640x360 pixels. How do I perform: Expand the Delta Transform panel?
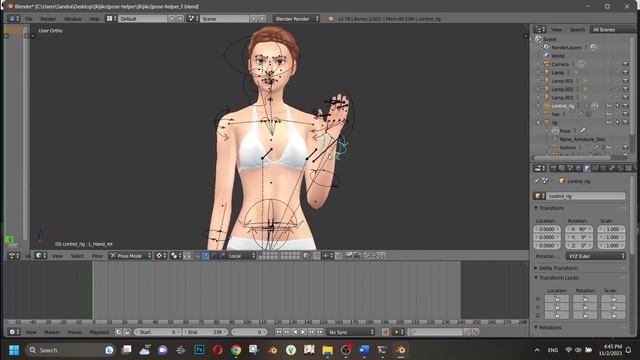coord(558,268)
